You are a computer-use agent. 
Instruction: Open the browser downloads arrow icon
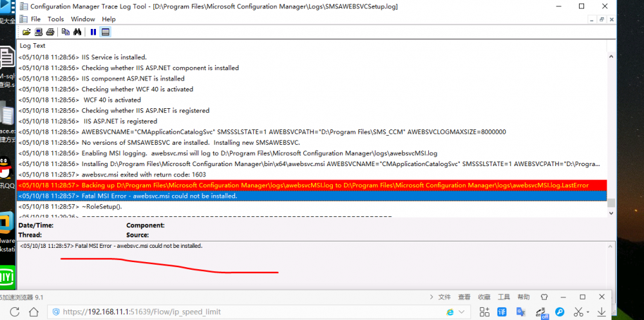click(x=601, y=312)
